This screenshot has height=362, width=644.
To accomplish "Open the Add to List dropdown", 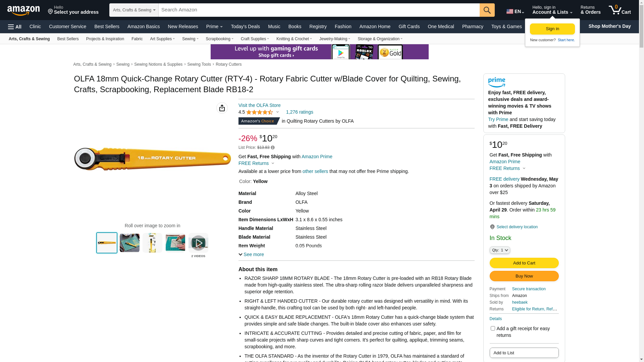I will coord(524,353).
